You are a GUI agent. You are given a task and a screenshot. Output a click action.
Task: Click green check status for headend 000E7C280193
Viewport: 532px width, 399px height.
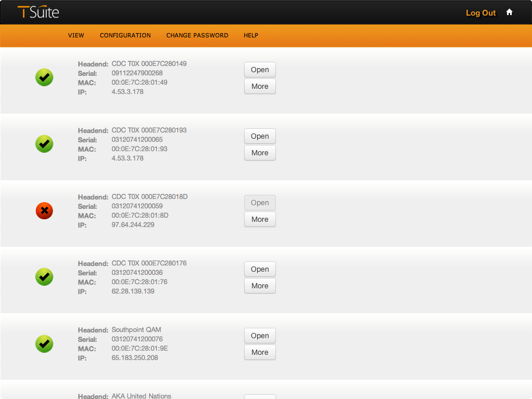45,144
